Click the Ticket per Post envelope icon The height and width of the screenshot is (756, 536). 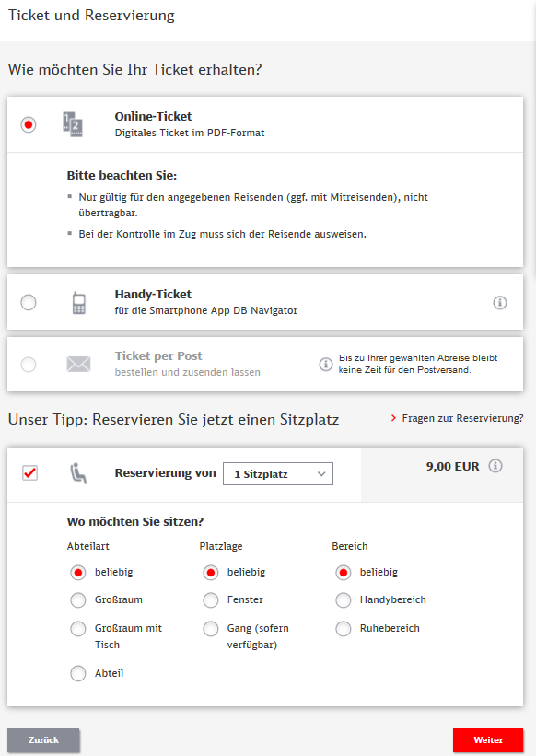pyautogui.click(x=78, y=364)
